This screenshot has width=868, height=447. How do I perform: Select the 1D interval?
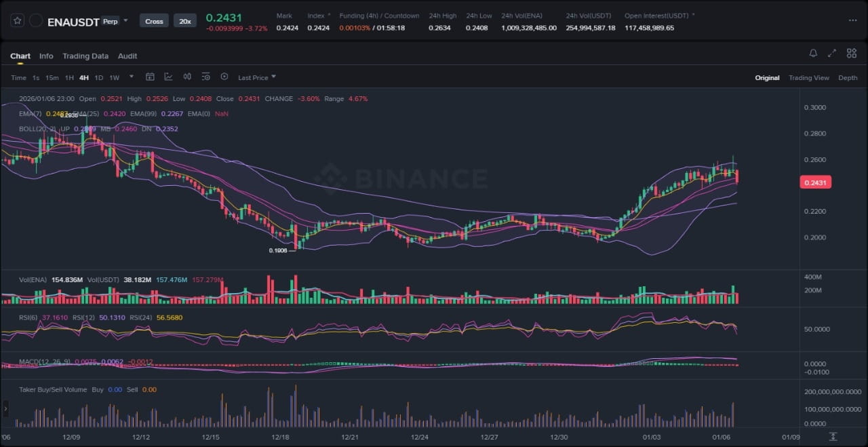(x=99, y=78)
